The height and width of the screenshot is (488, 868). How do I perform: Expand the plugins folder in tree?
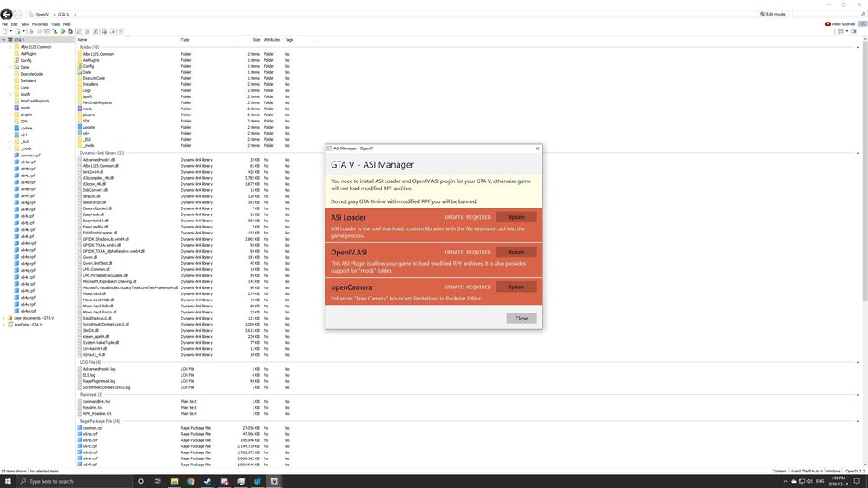pyautogui.click(x=10, y=115)
